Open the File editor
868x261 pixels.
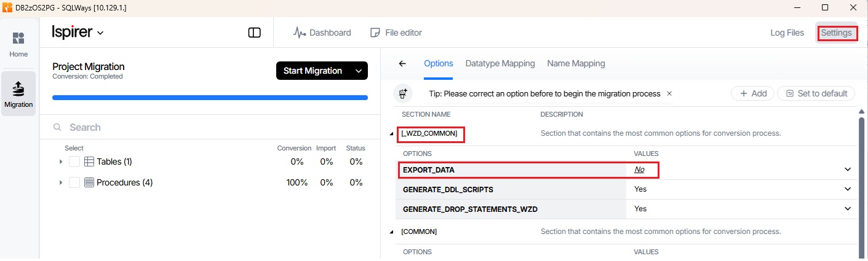pyautogui.click(x=396, y=33)
